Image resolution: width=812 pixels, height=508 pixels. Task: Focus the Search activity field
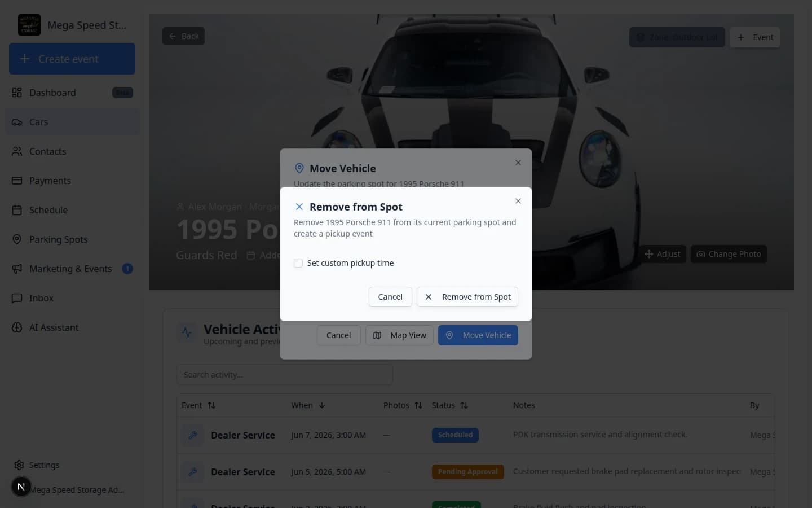285,375
